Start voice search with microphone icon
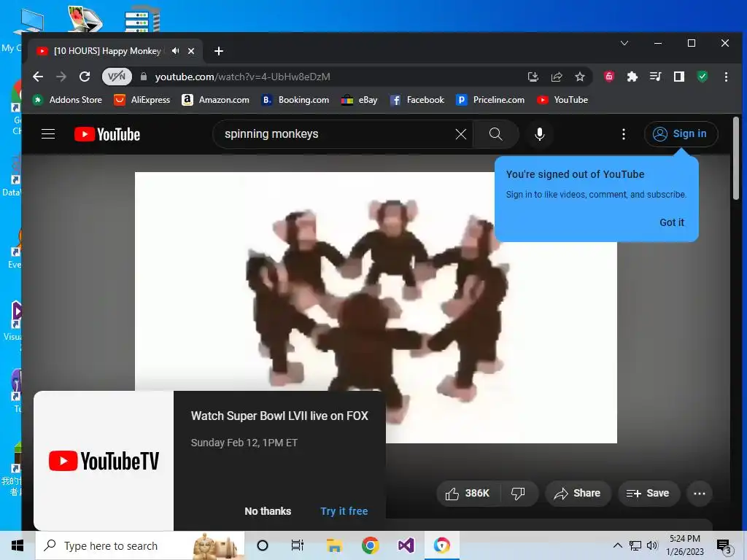Image resolution: width=747 pixels, height=560 pixels. tap(539, 134)
